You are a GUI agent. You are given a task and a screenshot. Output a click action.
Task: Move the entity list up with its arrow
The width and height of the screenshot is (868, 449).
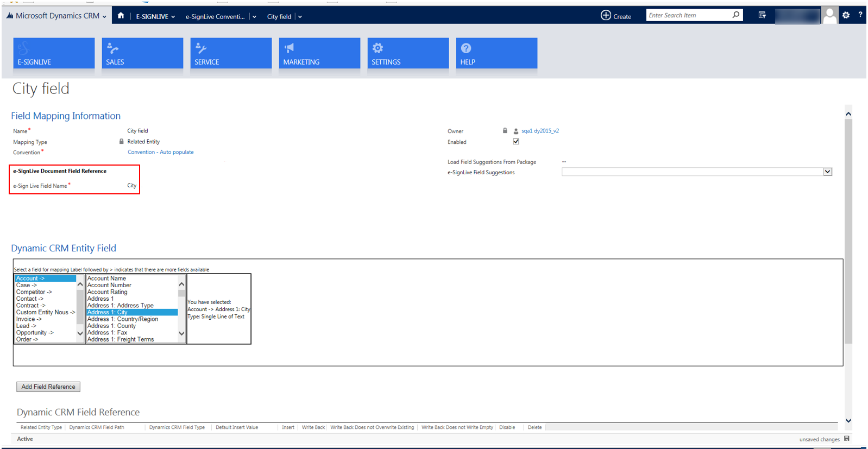click(80, 284)
